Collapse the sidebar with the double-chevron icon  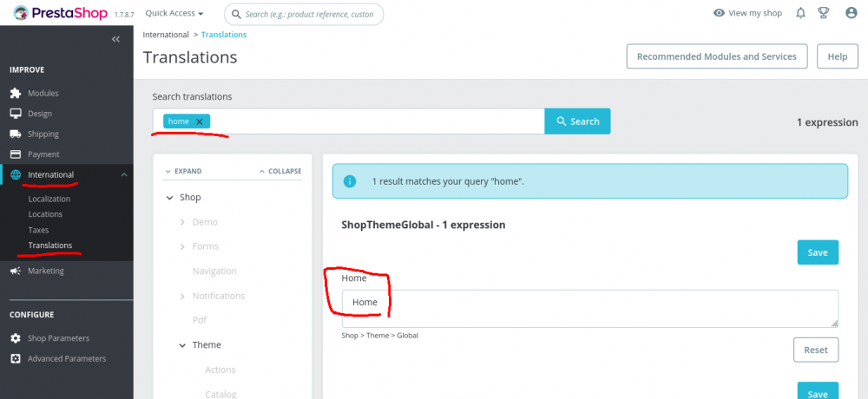(115, 39)
